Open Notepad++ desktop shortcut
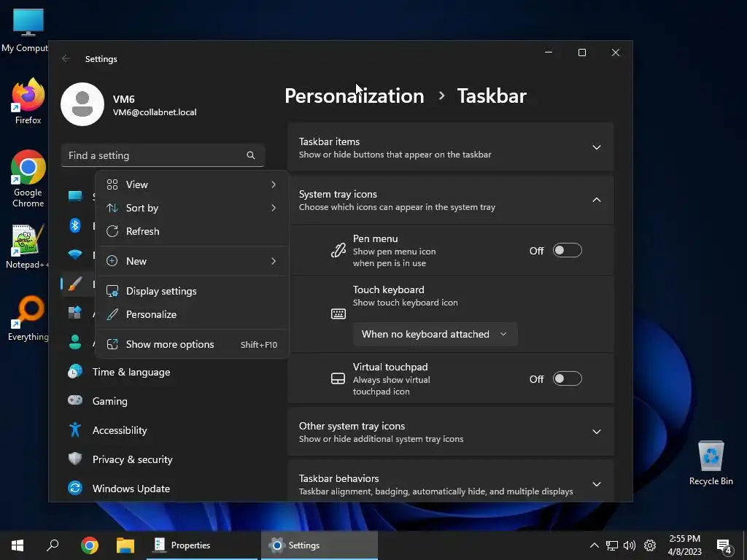Screen dimensions: 747x560 point(27,246)
